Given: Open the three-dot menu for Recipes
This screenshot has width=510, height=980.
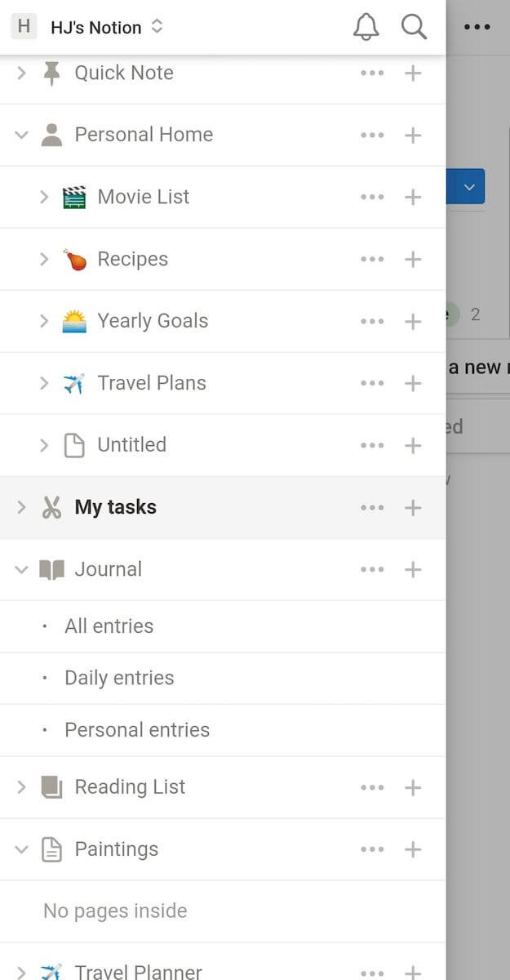Looking at the screenshot, I should pyautogui.click(x=372, y=259).
